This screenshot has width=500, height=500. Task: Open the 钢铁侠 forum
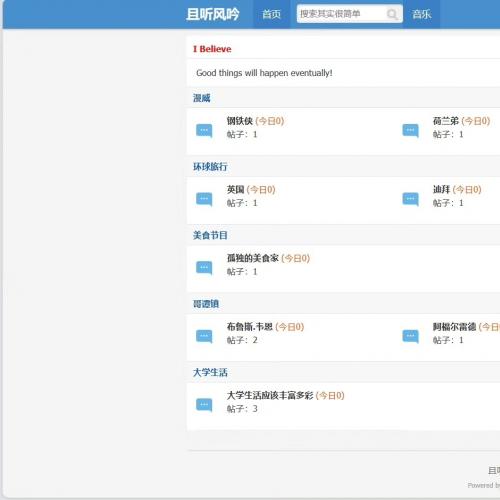(240, 121)
